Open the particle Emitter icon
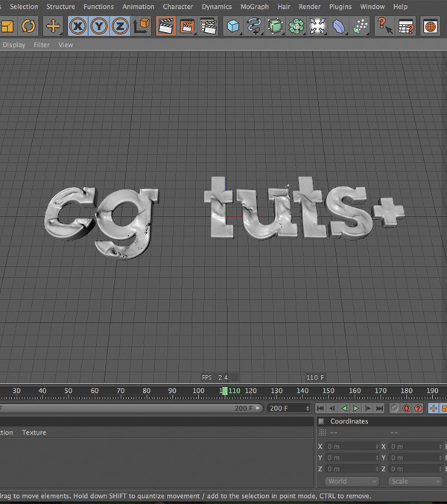Screen dimensions: 447x504 coord(360,26)
